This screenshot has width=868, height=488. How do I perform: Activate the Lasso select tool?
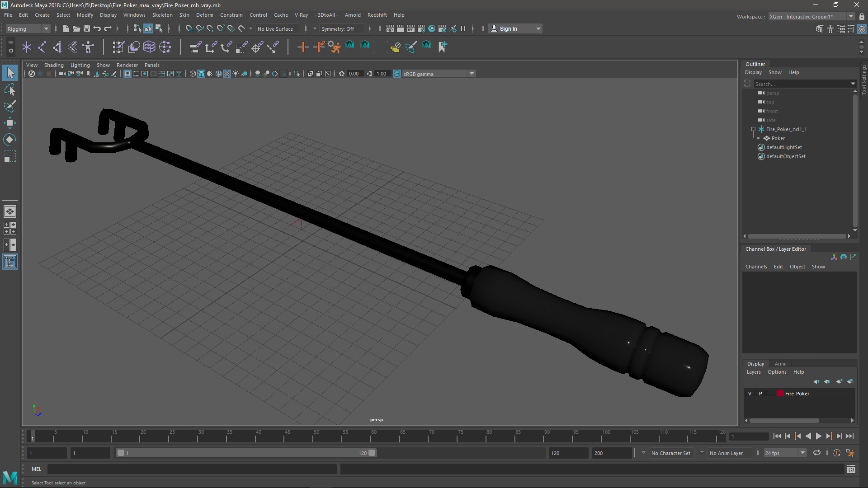10,89
